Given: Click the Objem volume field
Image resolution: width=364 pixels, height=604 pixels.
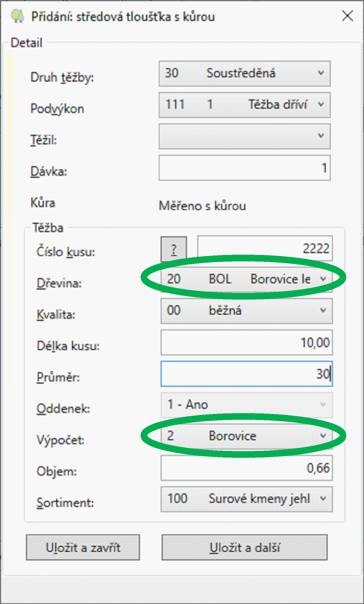Looking at the screenshot, I should (x=246, y=468).
